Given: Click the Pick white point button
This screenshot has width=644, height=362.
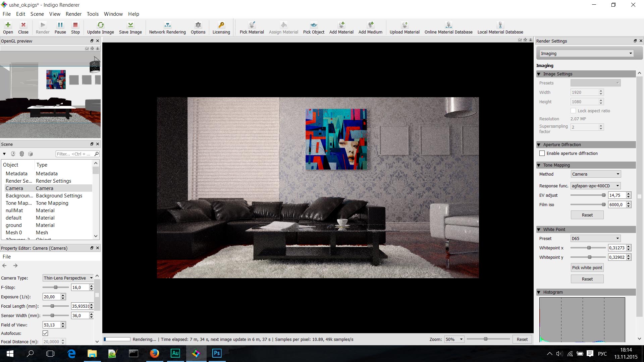Looking at the screenshot, I should pyautogui.click(x=587, y=267).
